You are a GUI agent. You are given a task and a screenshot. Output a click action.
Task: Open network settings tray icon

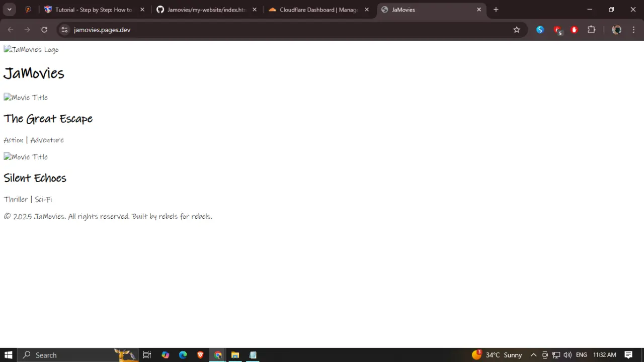point(556,355)
